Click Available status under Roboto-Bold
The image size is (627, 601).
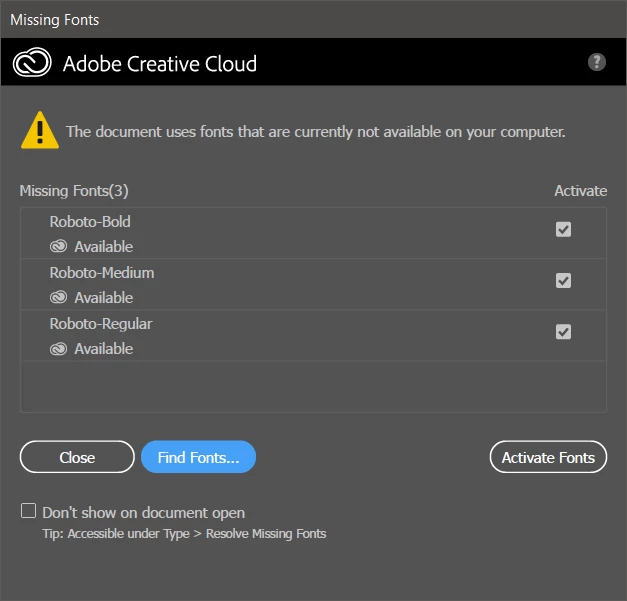click(104, 247)
